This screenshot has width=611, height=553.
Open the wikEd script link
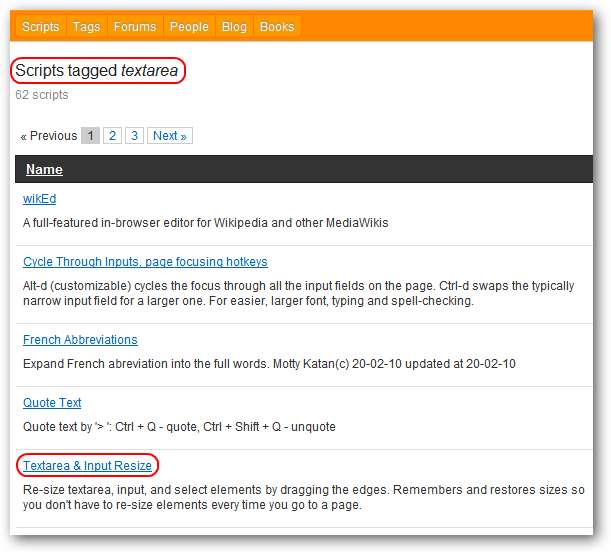coord(39,199)
